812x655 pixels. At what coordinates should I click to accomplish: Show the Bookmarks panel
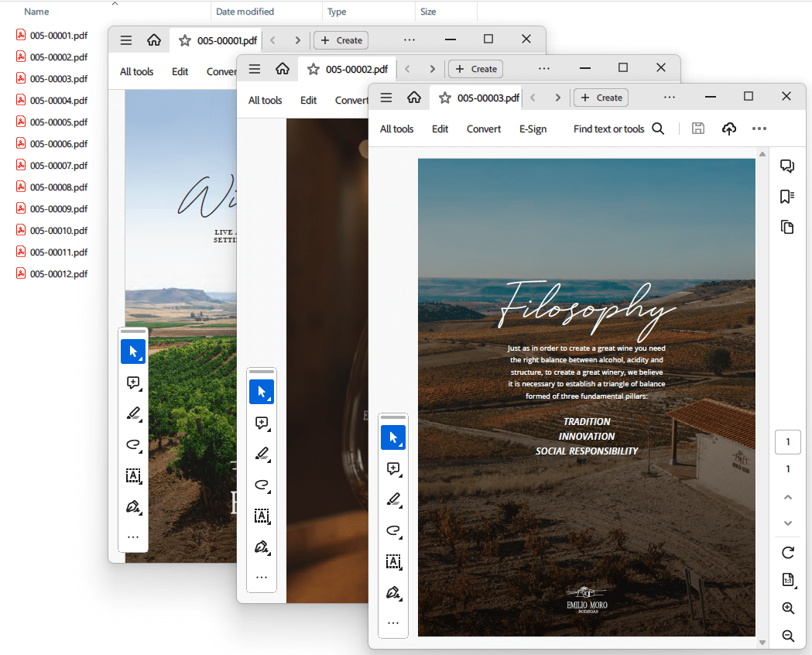tap(787, 196)
